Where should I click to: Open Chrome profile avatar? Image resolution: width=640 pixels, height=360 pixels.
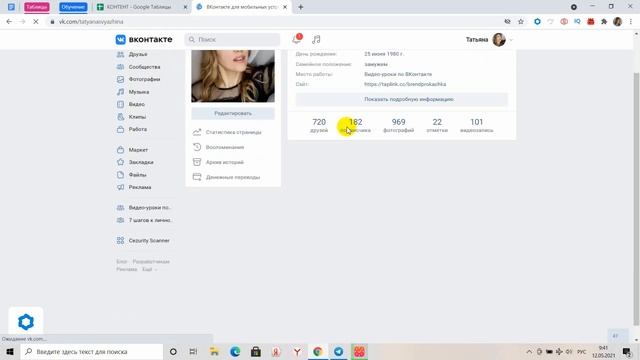(x=618, y=22)
